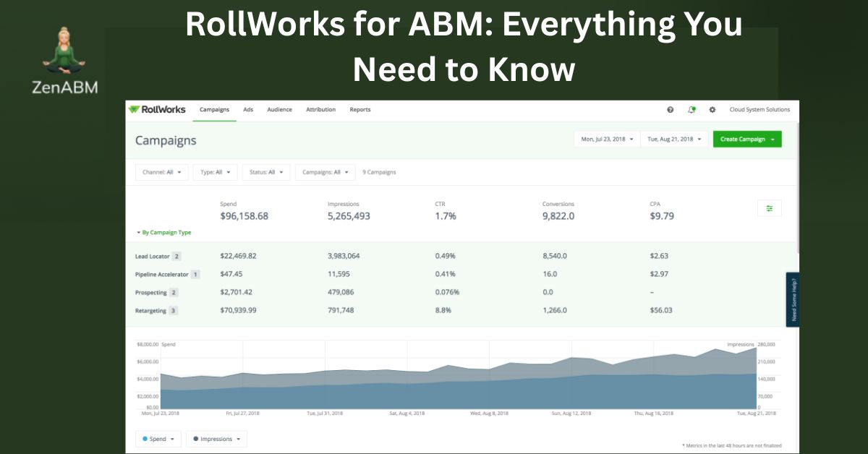The image size is (868, 454).
Task: Click the Need Some Help? side tab
Action: pyautogui.click(x=793, y=299)
